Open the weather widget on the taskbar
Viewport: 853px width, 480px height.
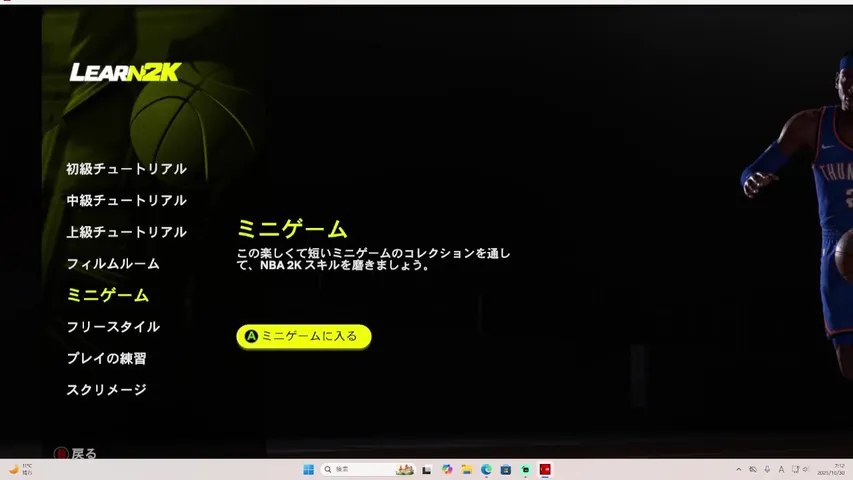point(21,470)
